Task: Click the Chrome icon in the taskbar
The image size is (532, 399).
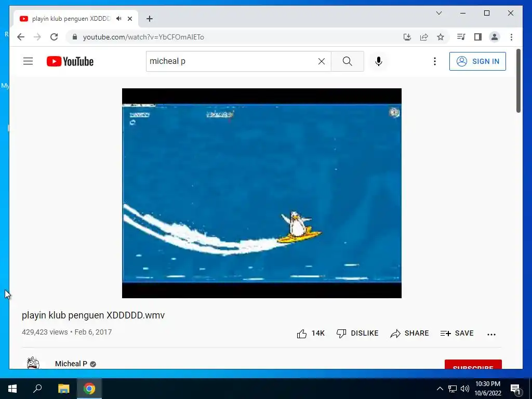Action: tap(89, 389)
